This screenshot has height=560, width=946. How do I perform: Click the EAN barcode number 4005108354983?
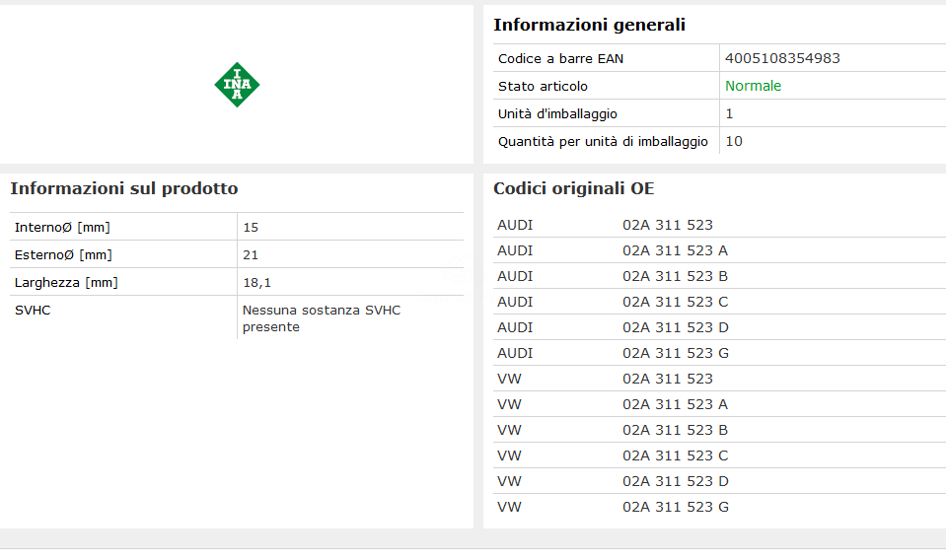[x=782, y=58]
